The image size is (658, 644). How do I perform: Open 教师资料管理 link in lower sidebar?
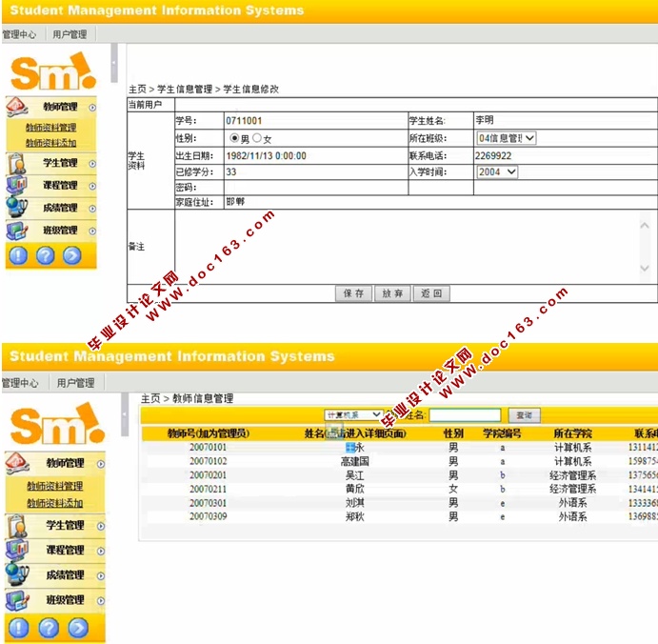tap(55, 486)
